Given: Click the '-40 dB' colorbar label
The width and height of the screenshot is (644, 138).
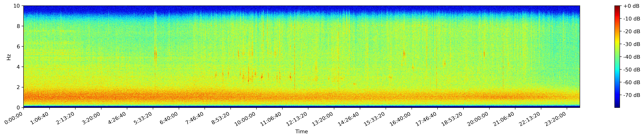Looking at the screenshot, I should tap(632, 57).
